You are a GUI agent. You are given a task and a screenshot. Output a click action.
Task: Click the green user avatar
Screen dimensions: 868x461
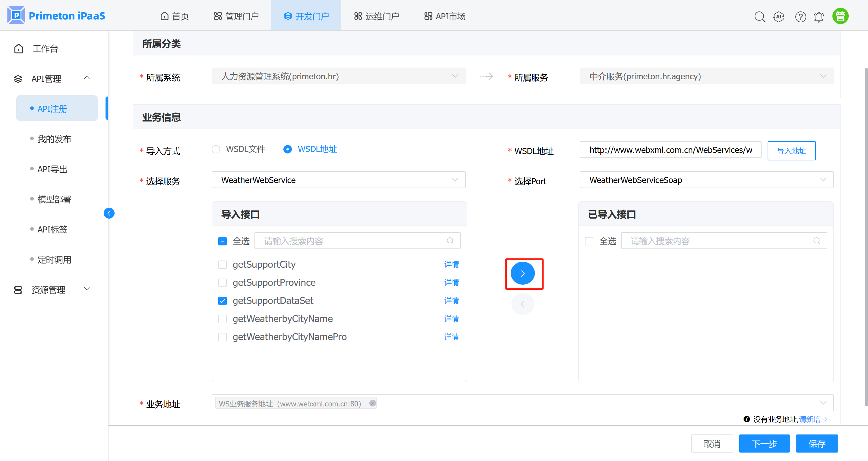pos(840,16)
